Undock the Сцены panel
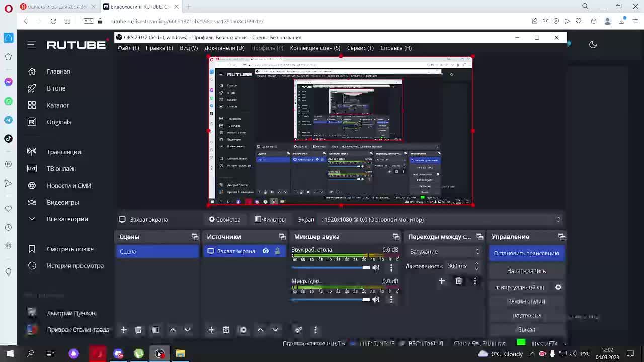644x362 pixels. point(195,237)
